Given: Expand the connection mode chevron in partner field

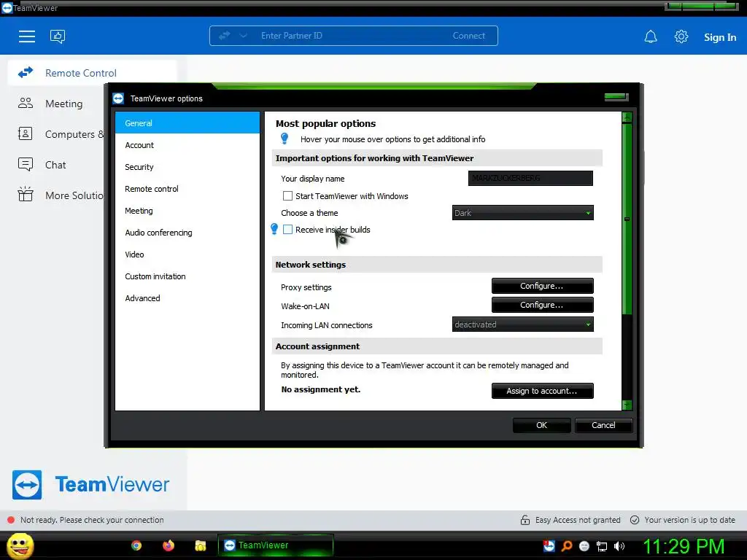Looking at the screenshot, I should point(244,36).
